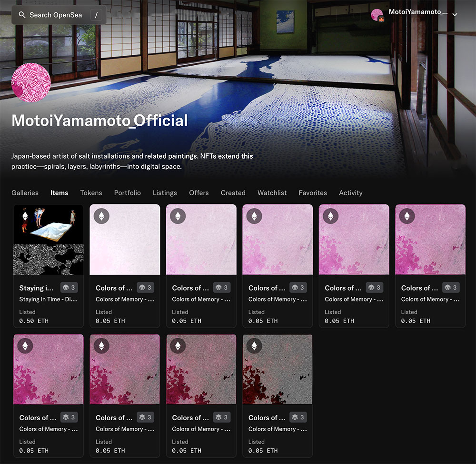Click Ethereum badge on the gray dark-red artwork

point(254,346)
